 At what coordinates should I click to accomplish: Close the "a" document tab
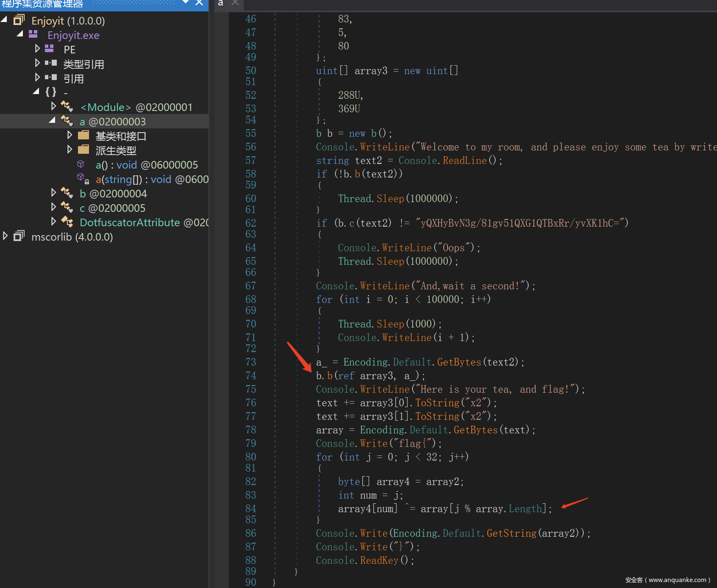click(235, 3)
